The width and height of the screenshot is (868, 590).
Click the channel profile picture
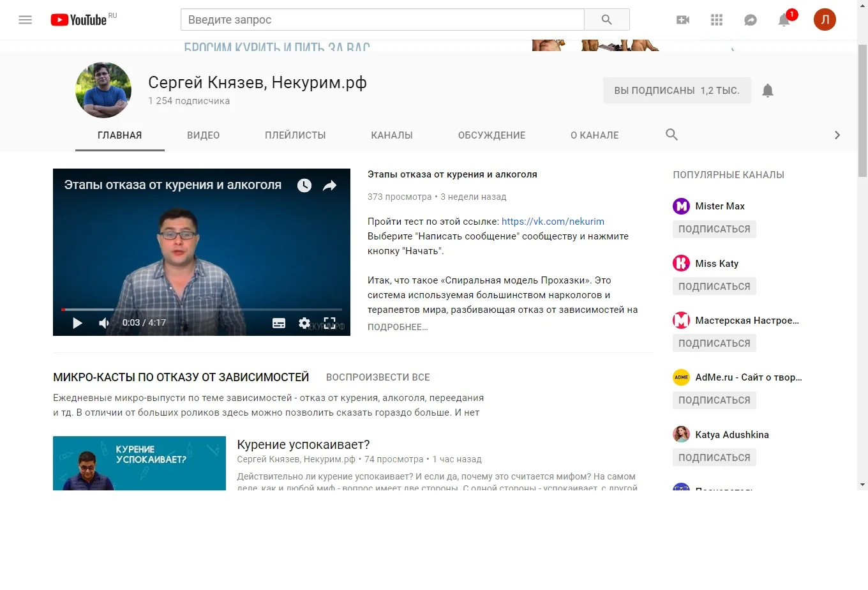103,90
